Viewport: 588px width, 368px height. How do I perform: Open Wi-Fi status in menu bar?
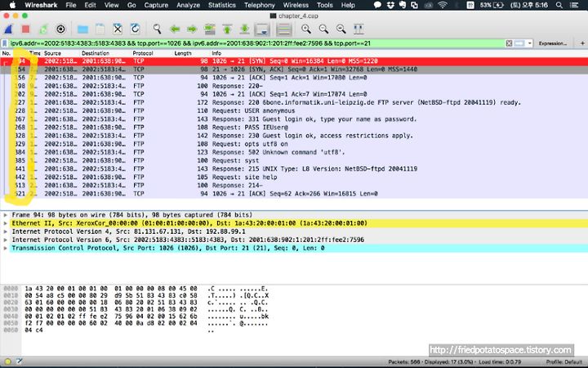tap(443, 5)
